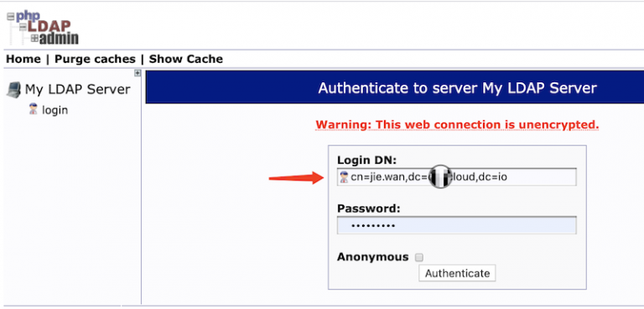
Task: Enable the Anonymous checkbox
Action: coord(419,258)
